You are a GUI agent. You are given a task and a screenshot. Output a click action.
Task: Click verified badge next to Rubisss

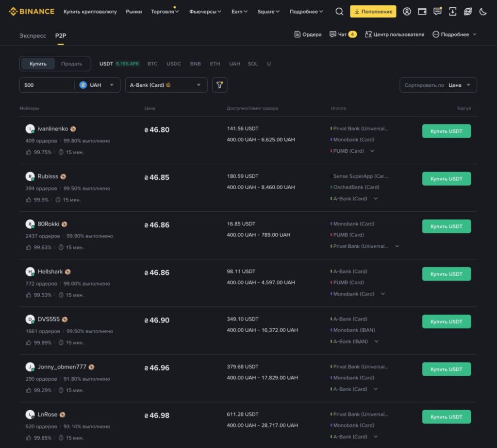click(63, 176)
